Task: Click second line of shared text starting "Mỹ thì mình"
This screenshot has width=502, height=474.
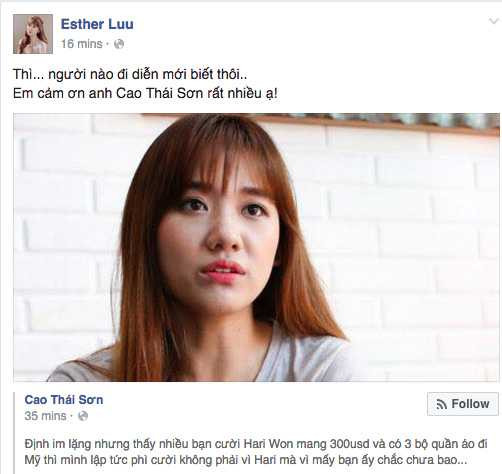Action: click(x=245, y=460)
